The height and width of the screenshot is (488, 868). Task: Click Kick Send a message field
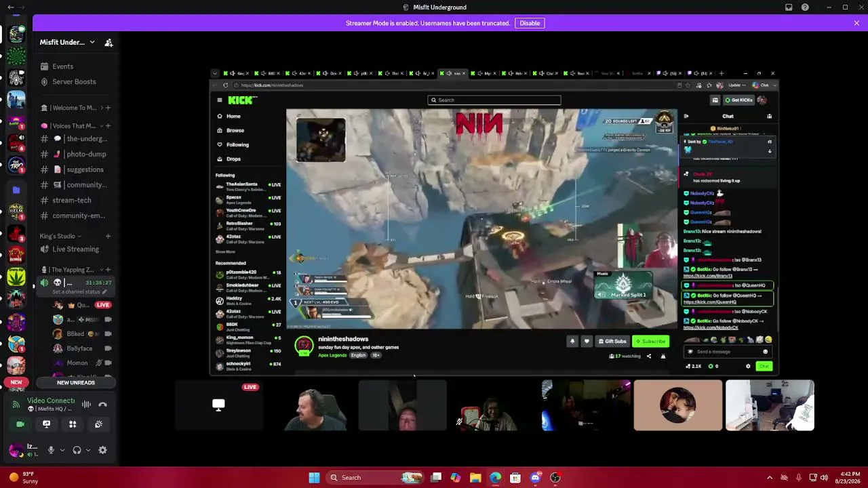pos(727,352)
